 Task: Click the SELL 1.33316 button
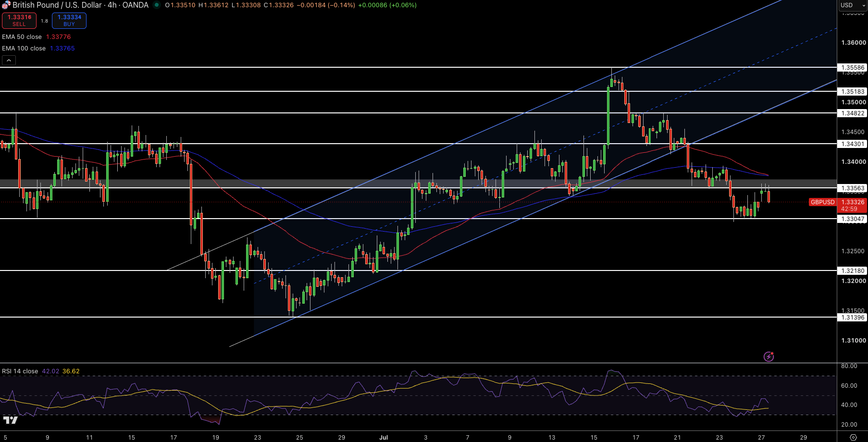(19, 21)
